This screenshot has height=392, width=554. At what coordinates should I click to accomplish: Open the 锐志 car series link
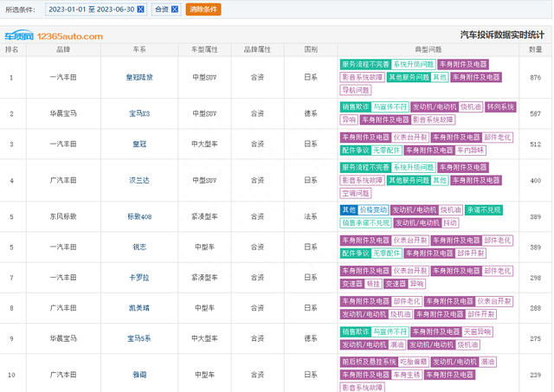139,247
